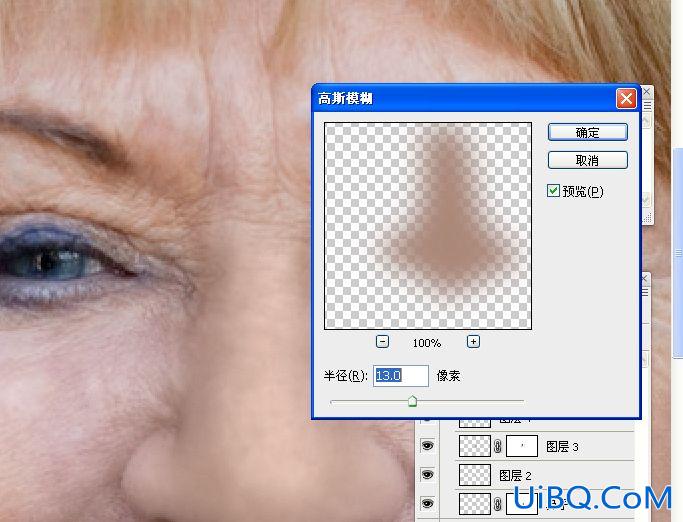
Task: Click the mask link icon on bottom layer
Action: click(x=498, y=505)
